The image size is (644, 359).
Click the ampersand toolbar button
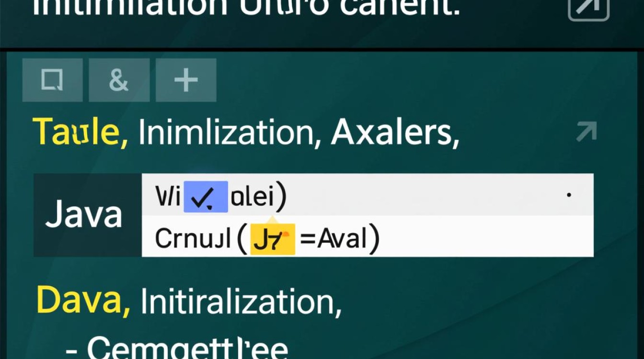(x=119, y=80)
